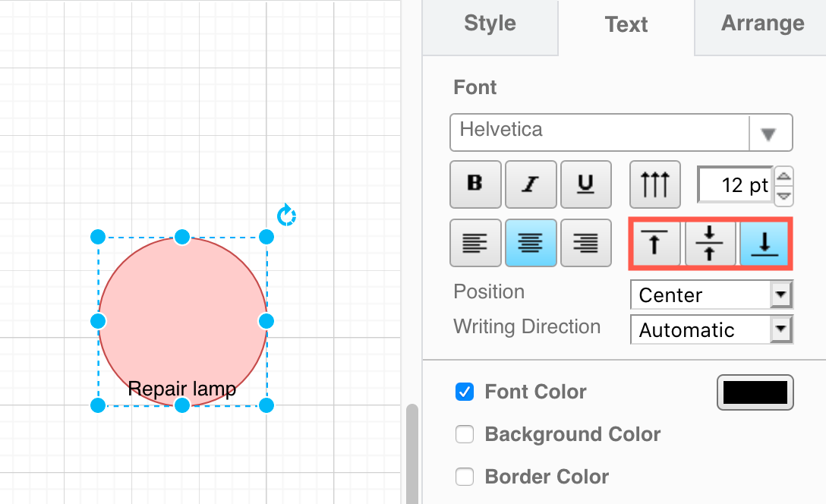Uncheck the Font Color option

pyautogui.click(x=464, y=392)
